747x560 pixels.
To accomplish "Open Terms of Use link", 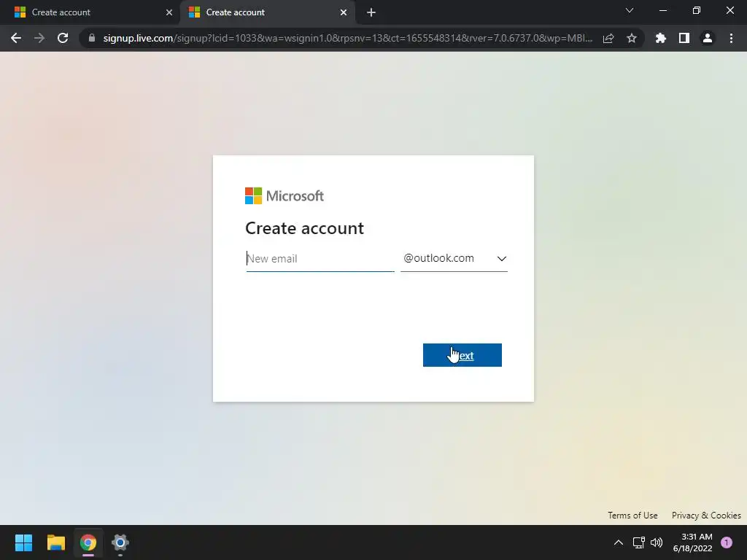I will point(632,516).
